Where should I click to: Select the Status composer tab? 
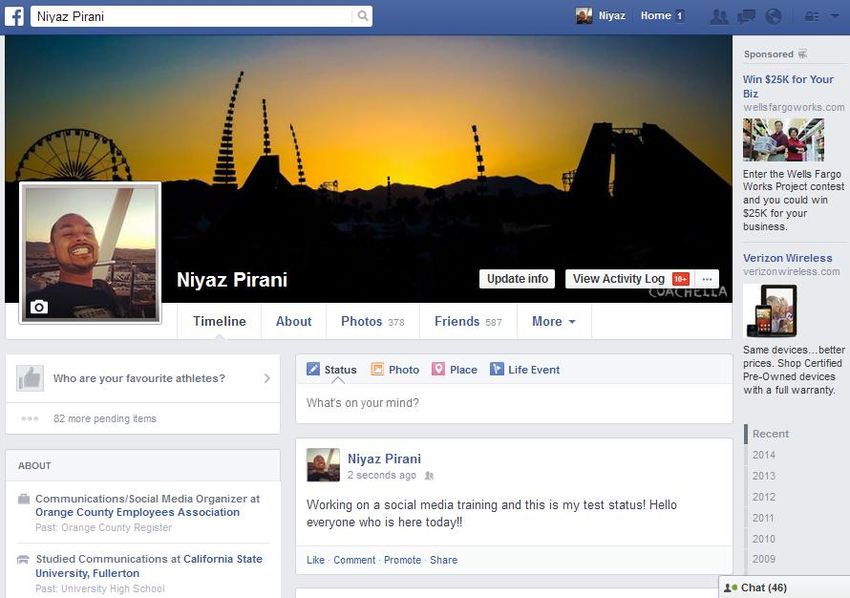tap(331, 370)
